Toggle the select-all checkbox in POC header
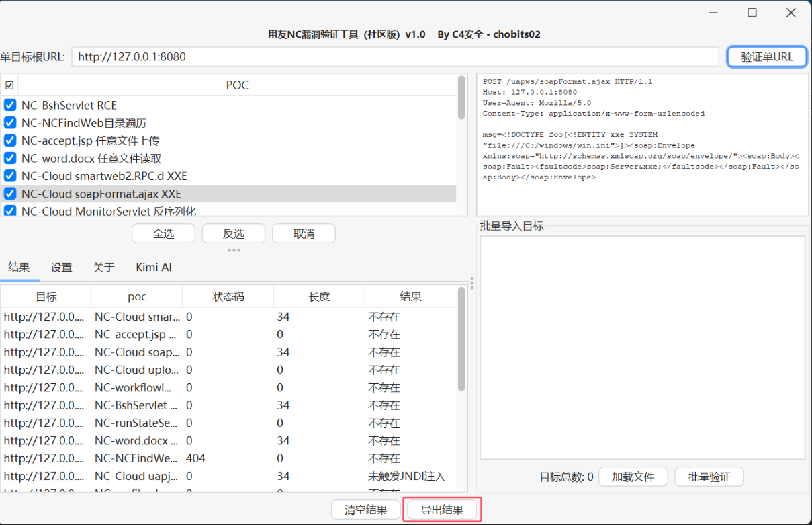812x525 pixels. [9, 85]
